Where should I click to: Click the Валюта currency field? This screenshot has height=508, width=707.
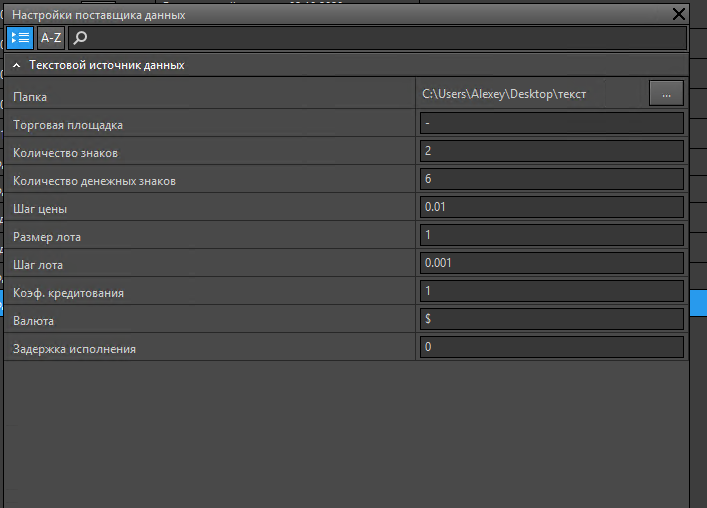(x=552, y=319)
